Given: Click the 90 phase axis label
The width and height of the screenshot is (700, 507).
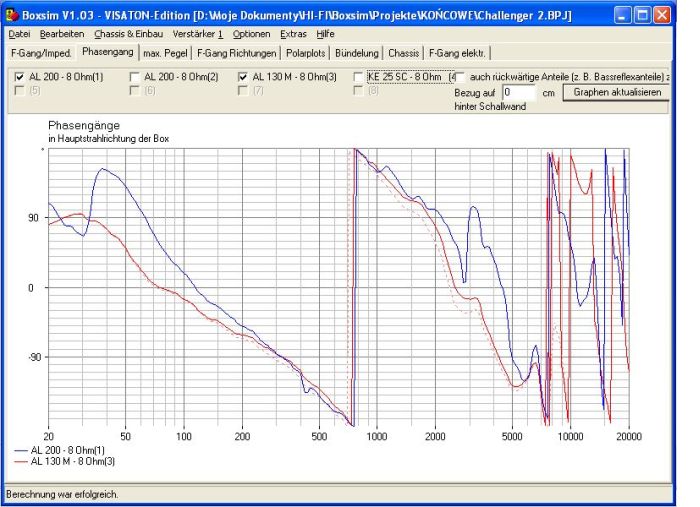Looking at the screenshot, I should [x=33, y=218].
